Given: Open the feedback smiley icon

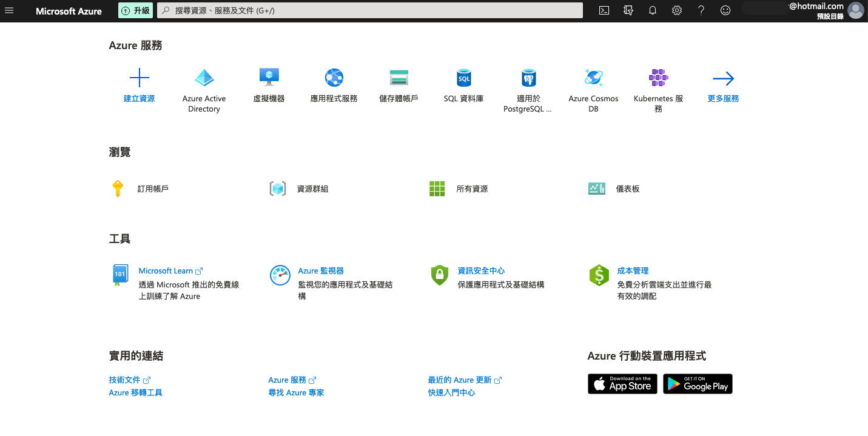Looking at the screenshot, I should pos(725,10).
